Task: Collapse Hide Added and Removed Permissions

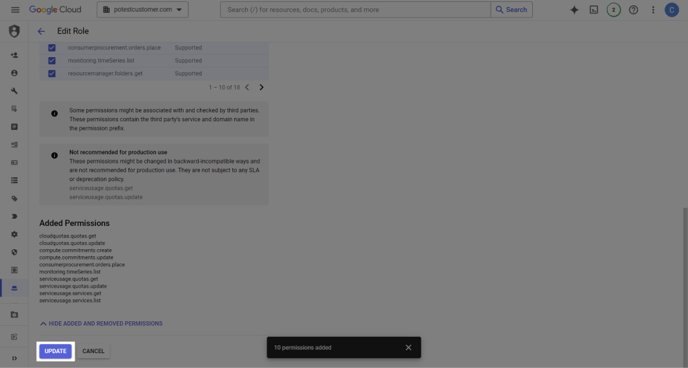Action: 101,324
